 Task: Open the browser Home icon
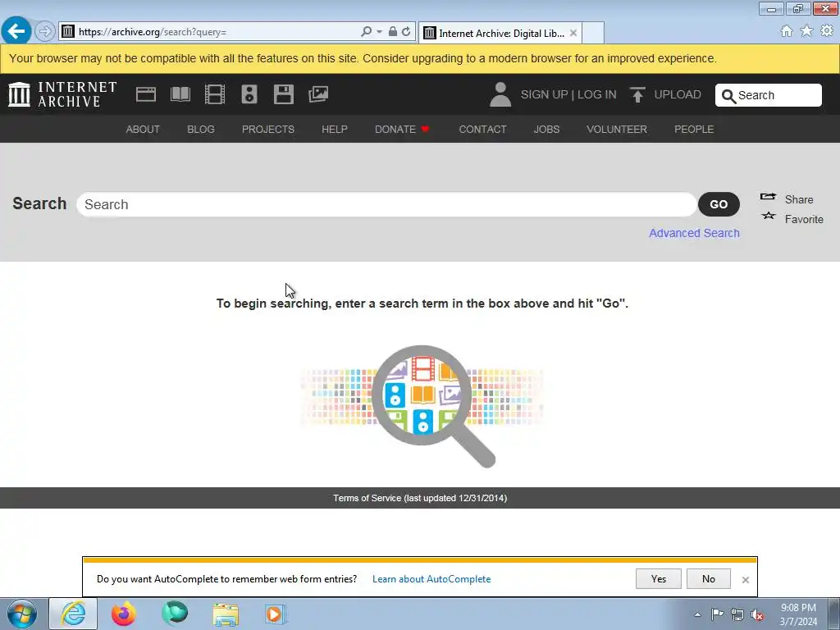pyautogui.click(x=787, y=31)
